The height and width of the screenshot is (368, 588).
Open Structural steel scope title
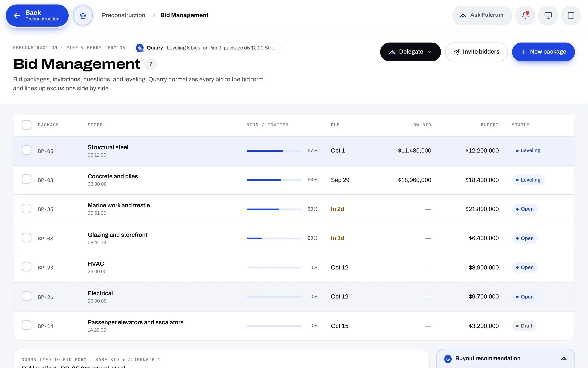click(x=108, y=147)
